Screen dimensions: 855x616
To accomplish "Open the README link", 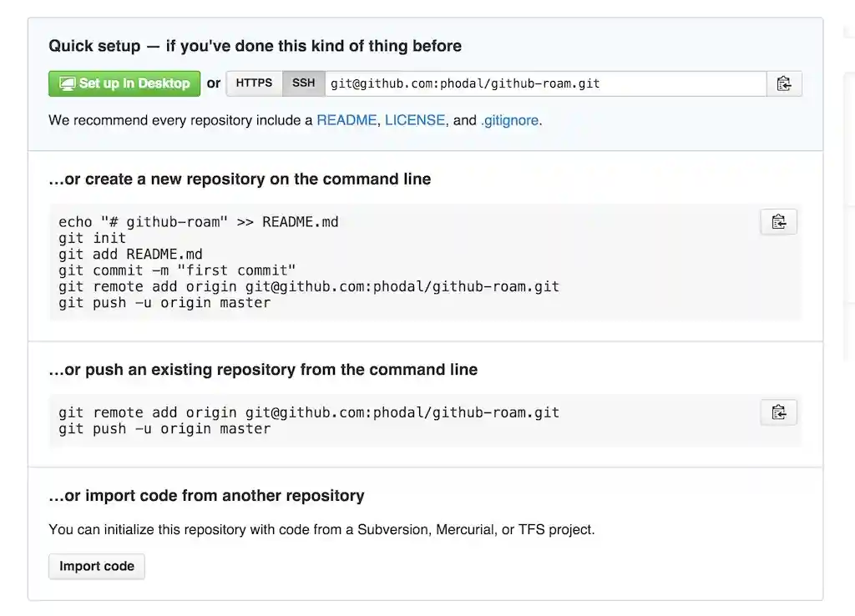I will 346,120.
